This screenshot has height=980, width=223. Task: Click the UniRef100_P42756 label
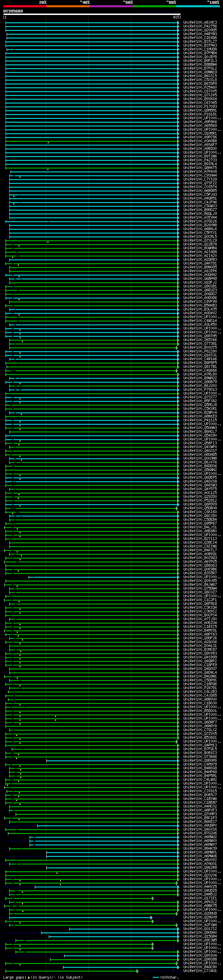(200, 26)
